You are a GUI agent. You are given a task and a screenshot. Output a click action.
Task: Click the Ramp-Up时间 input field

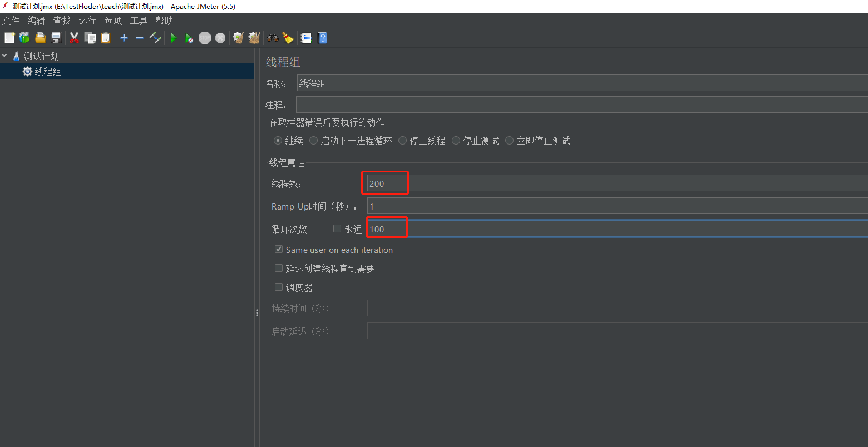click(612, 206)
